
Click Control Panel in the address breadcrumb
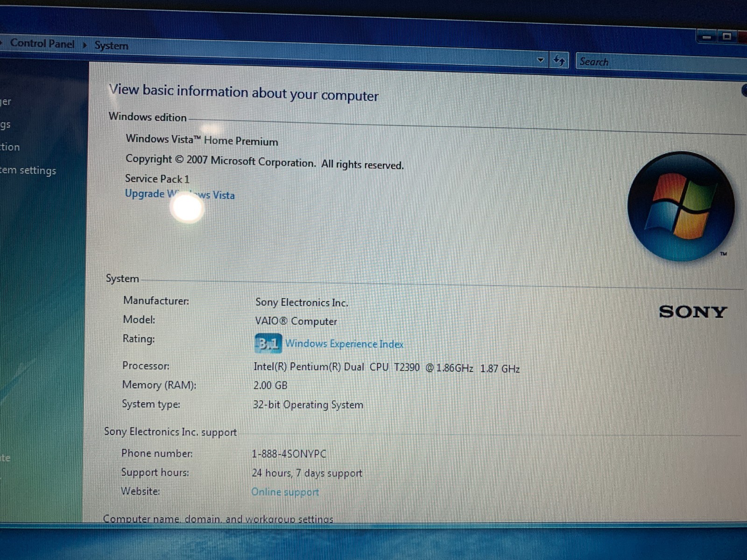(x=42, y=43)
